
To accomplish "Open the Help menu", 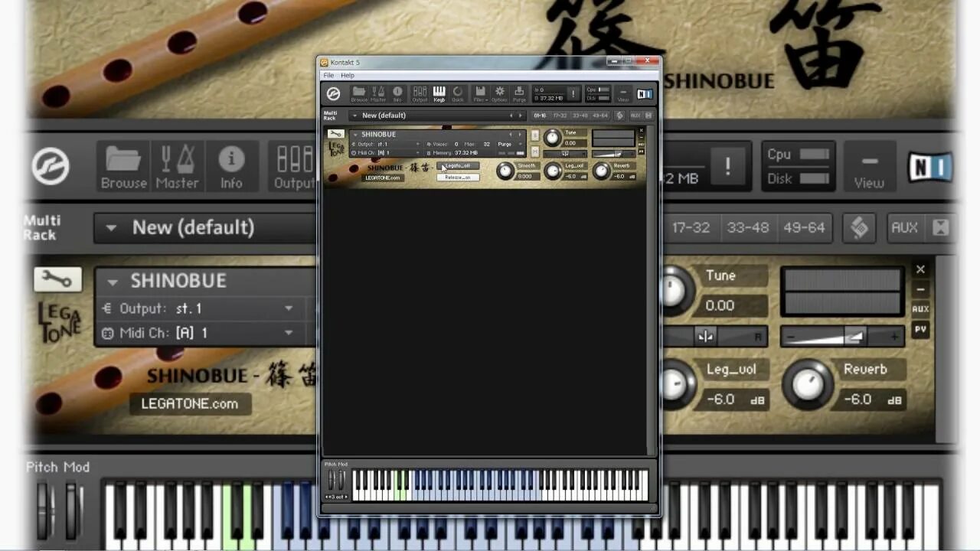I will click(348, 75).
